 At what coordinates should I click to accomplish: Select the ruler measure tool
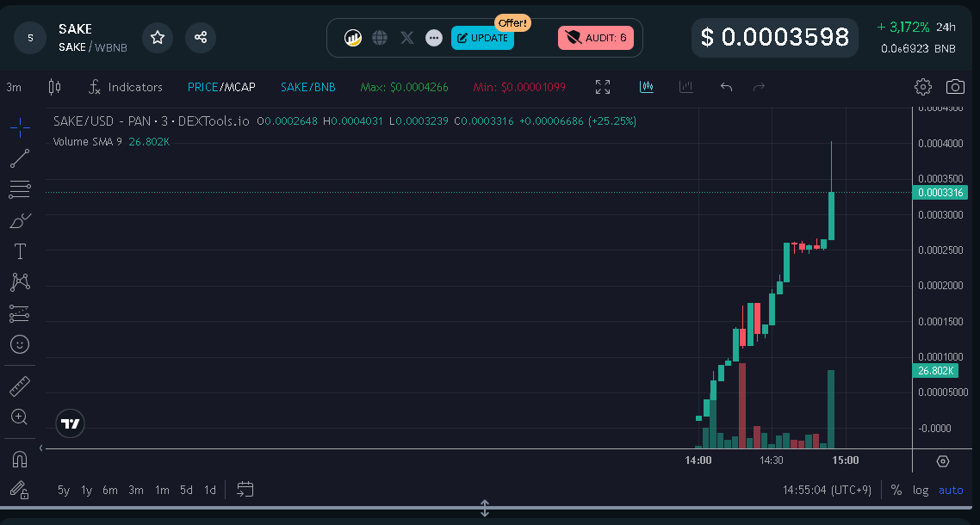[x=19, y=386]
